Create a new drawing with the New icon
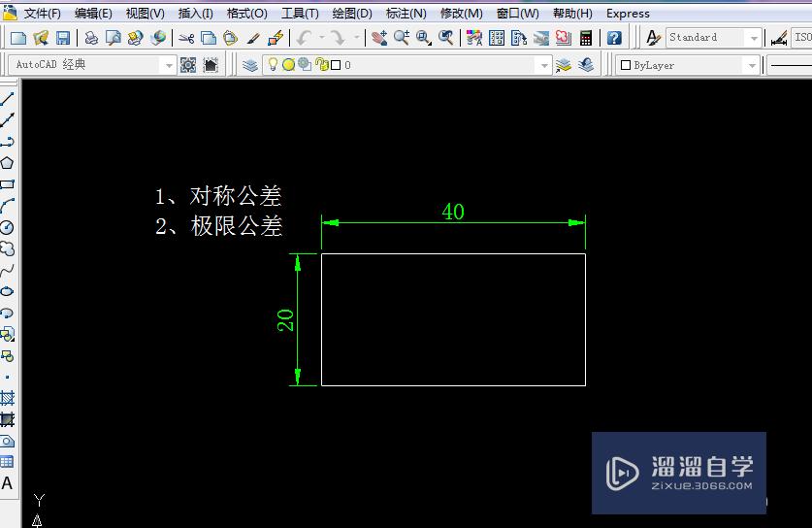The width and height of the screenshot is (812, 528). [x=18, y=38]
